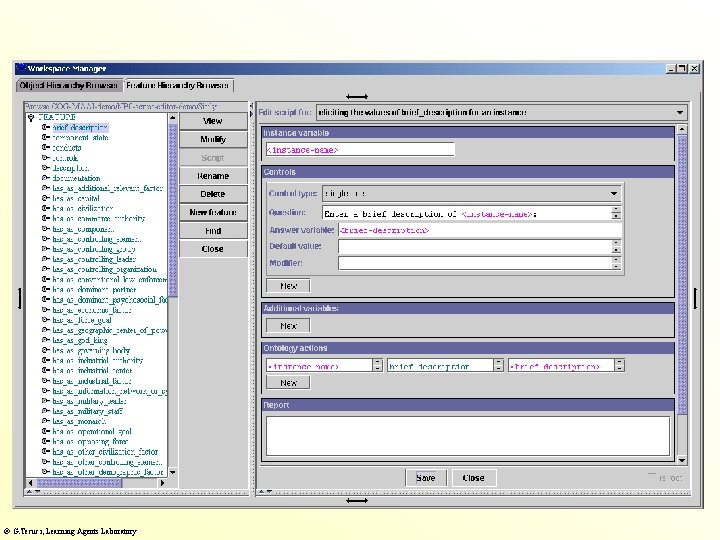Image resolution: width=720 pixels, height=540 pixels.
Task: Click the Modify button
Action: pyautogui.click(x=213, y=139)
